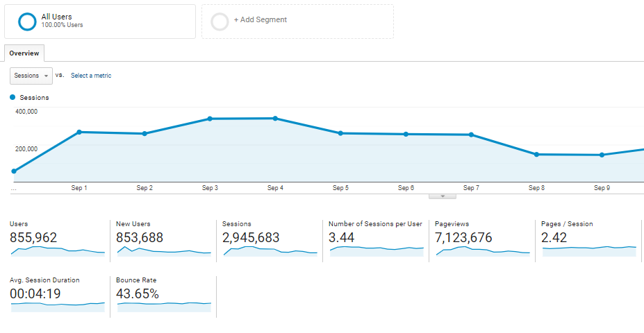Click the All Users segment circle icon
This screenshot has height=333, width=644.
(27, 22)
